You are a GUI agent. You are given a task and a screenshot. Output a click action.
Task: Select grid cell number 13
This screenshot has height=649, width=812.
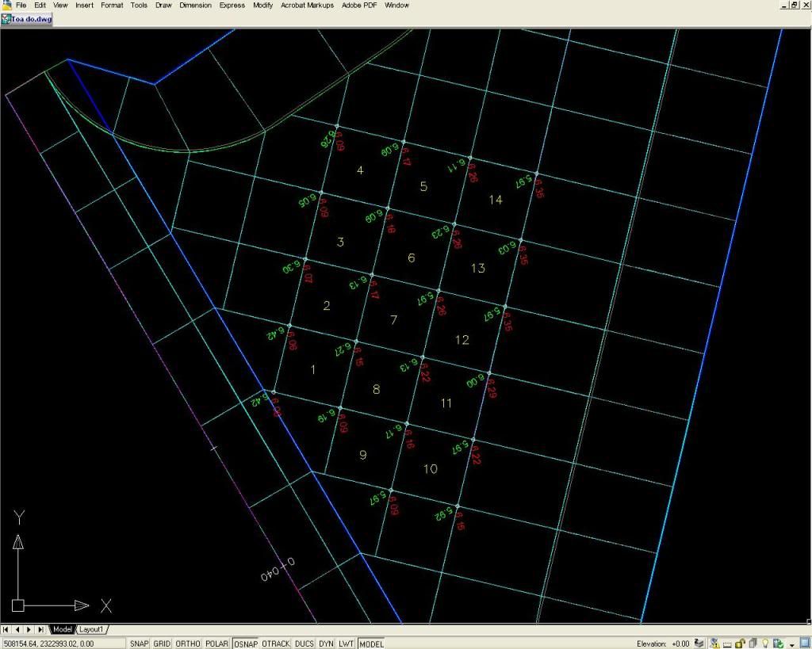click(x=477, y=268)
